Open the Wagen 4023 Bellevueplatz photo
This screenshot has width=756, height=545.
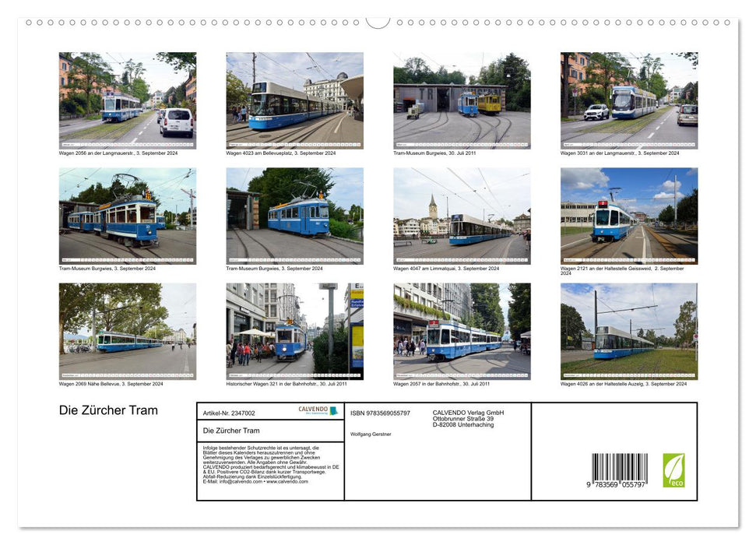(x=294, y=100)
